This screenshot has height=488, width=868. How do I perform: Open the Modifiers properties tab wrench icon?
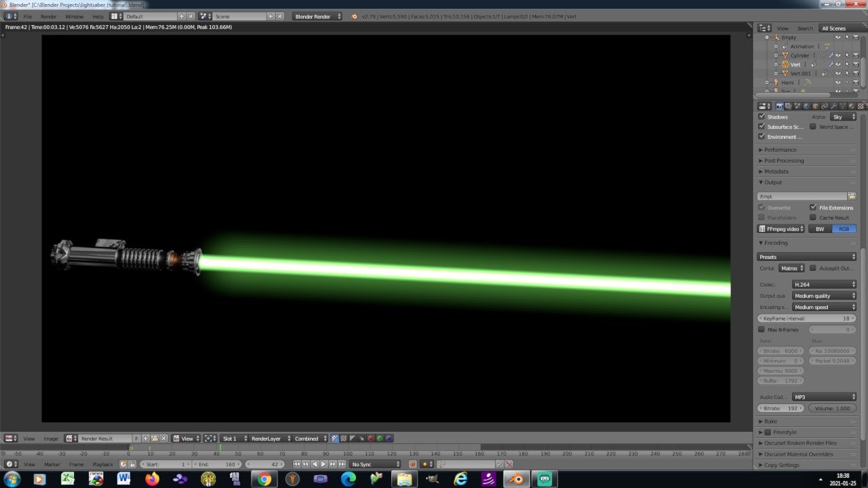[x=833, y=106]
